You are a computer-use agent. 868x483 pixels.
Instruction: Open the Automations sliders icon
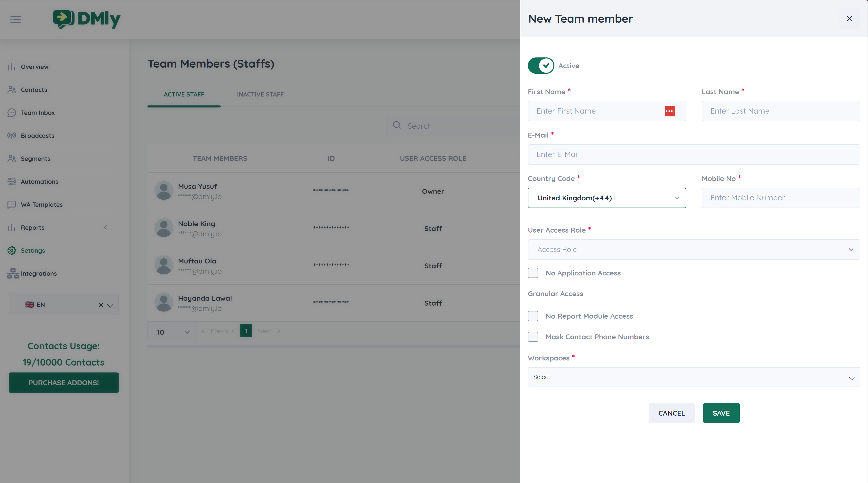click(x=12, y=181)
